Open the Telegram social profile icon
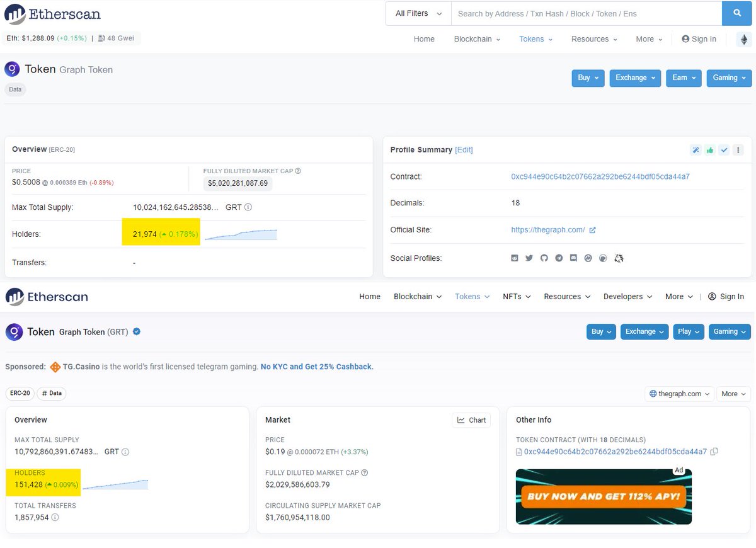This screenshot has width=756, height=548. [x=559, y=258]
